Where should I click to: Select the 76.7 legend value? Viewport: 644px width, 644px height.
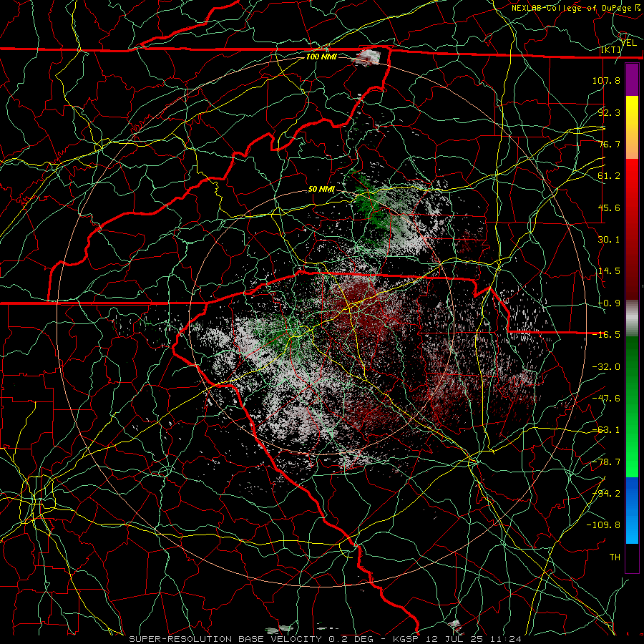tap(609, 144)
